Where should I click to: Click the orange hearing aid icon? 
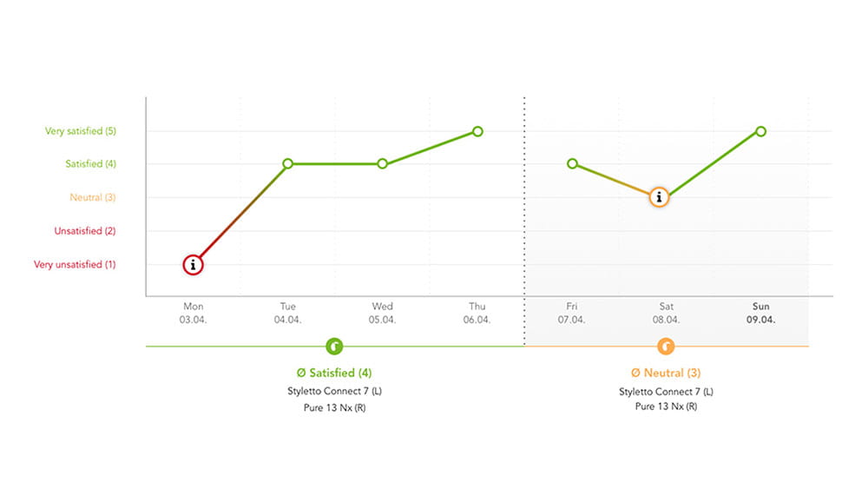pos(666,347)
